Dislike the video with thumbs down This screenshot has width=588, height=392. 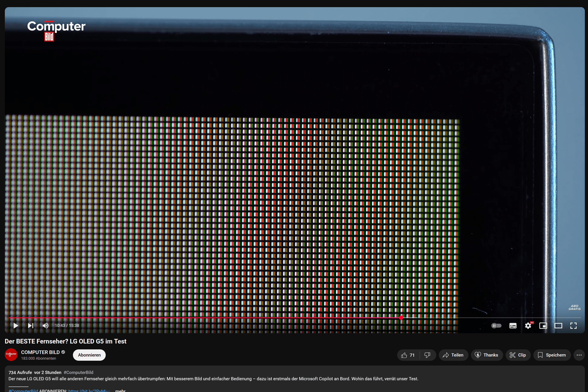coord(427,355)
